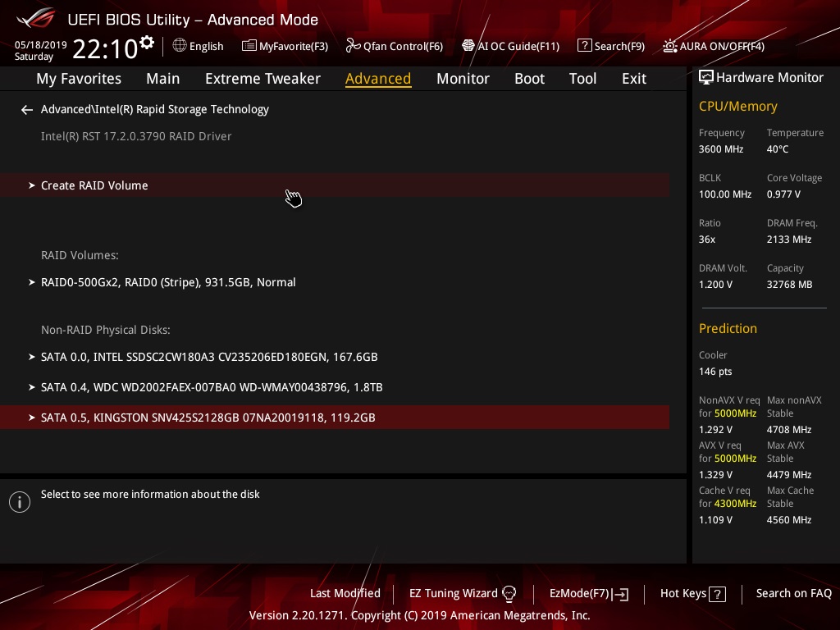Viewport: 840px width, 630px height.
Task: Switch to the Main tab
Action: point(163,79)
